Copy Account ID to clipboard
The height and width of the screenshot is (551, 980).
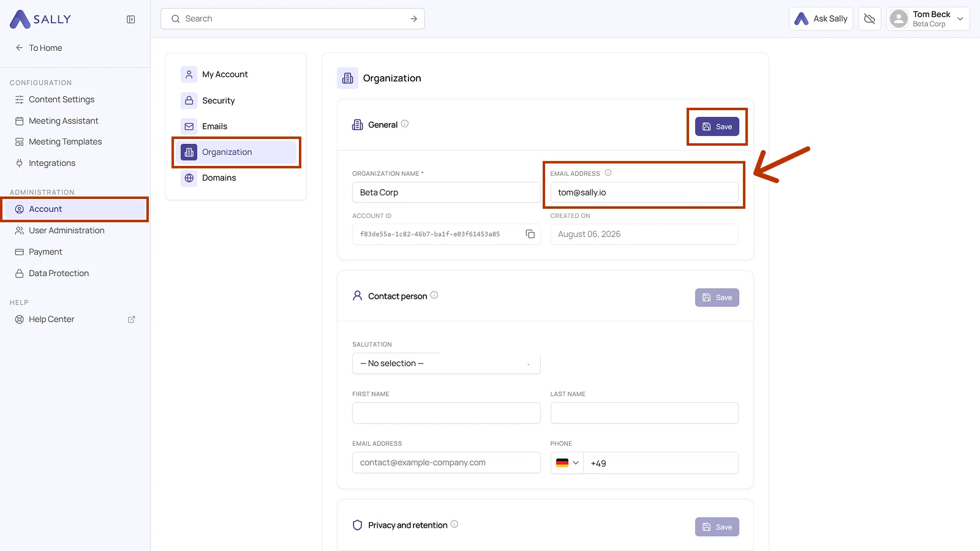click(x=530, y=234)
